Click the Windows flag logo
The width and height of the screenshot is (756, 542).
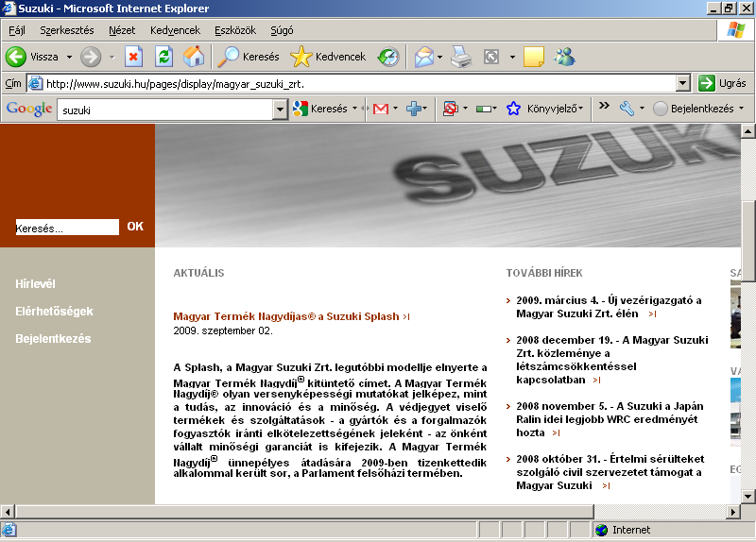(736, 30)
